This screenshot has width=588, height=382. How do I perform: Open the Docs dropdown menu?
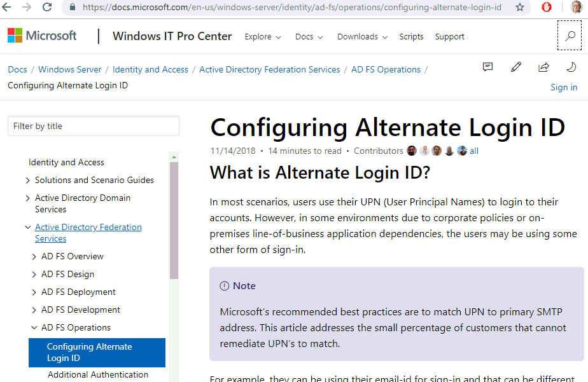coord(309,37)
